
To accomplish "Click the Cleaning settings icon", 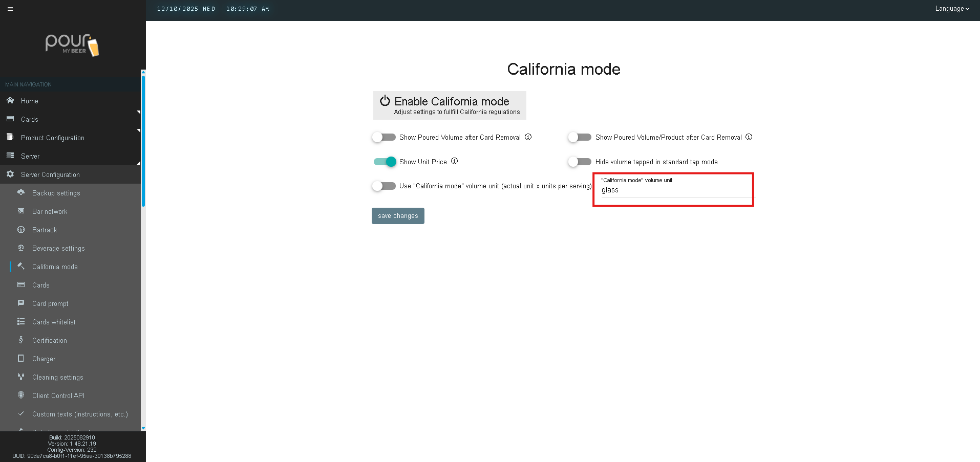I will point(21,377).
